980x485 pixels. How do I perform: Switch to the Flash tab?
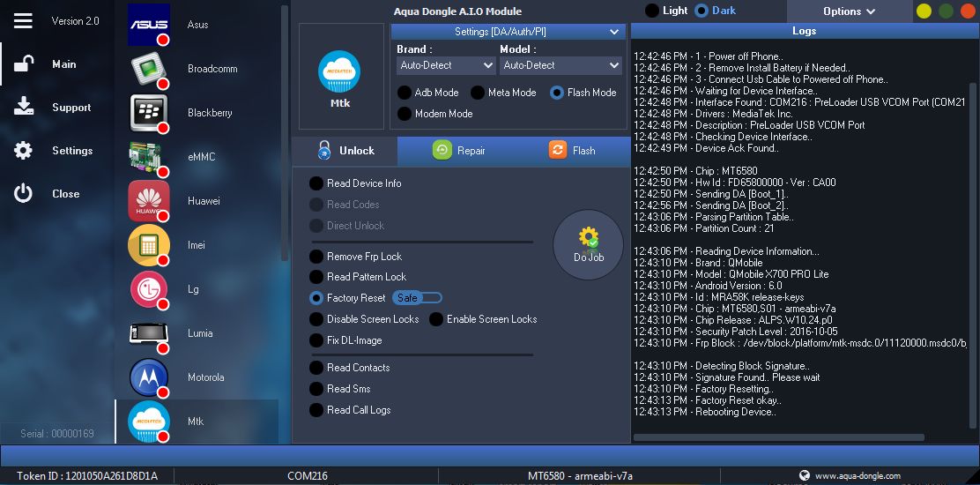coord(573,151)
